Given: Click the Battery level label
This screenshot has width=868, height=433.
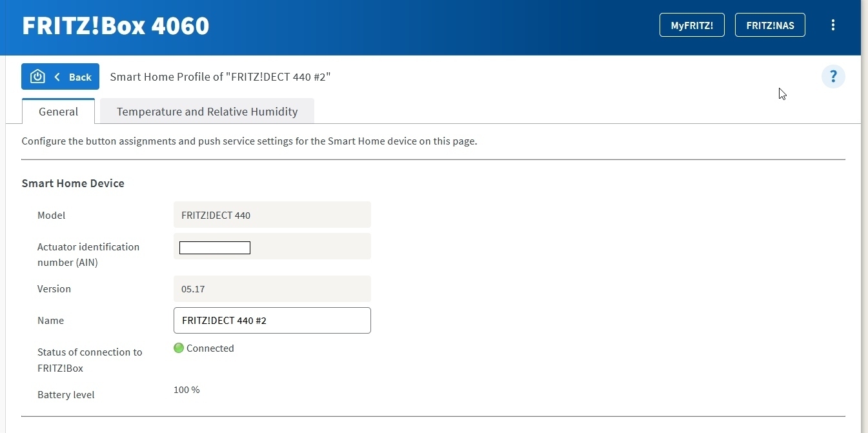Looking at the screenshot, I should click(66, 394).
